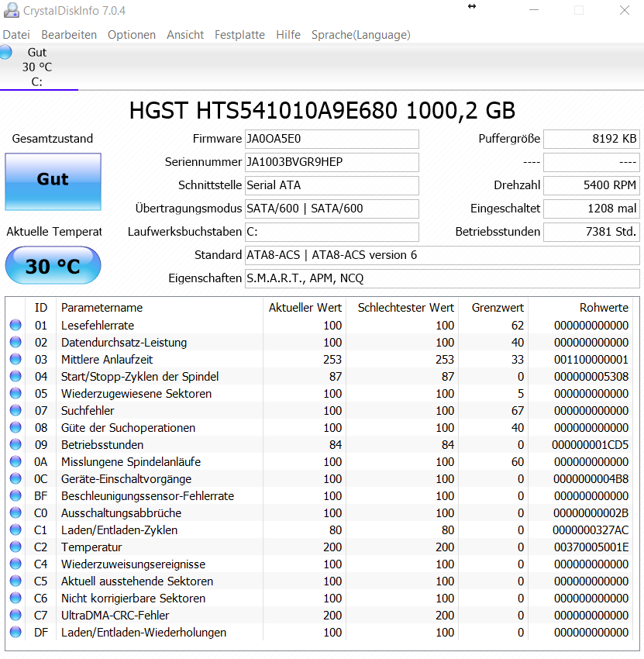The width and height of the screenshot is (644, 659).
Task: Click the Grenzwert column header
Action: click(x=498, y=308)
